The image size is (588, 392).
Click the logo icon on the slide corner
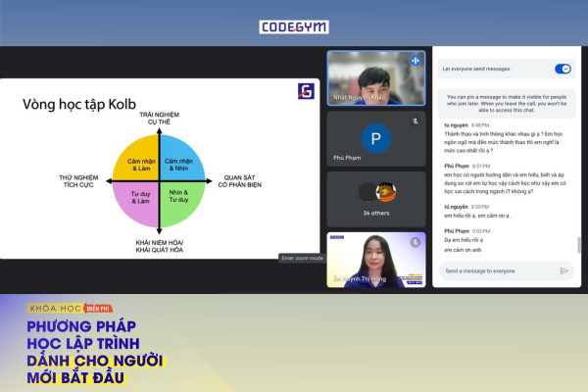pyautogui.click(x=305, y=91)
